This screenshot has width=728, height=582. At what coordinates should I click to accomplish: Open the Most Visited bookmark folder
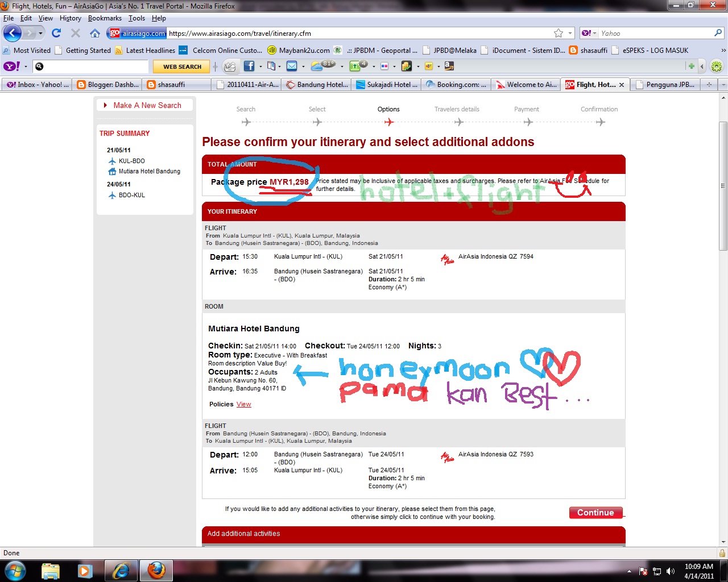27,50
